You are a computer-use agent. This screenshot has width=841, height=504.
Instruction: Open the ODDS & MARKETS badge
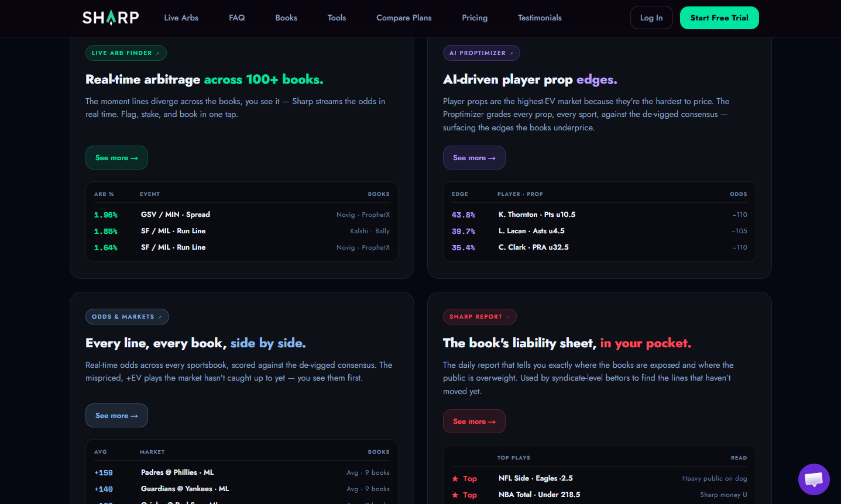(127, 317)
